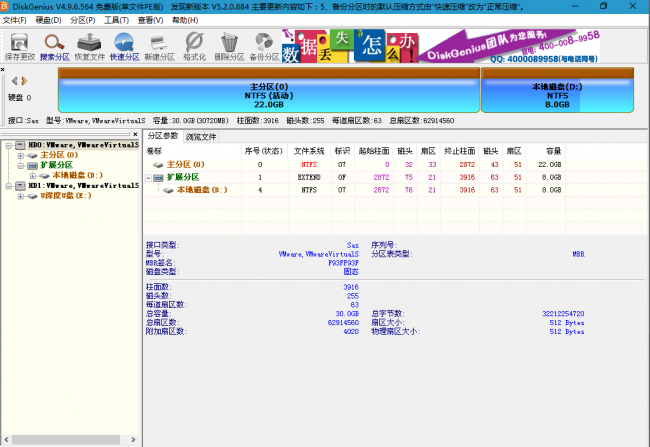650x447 pixels.
Task: Select the 扩展分区 label in the tree
Action: coord(56,165)
